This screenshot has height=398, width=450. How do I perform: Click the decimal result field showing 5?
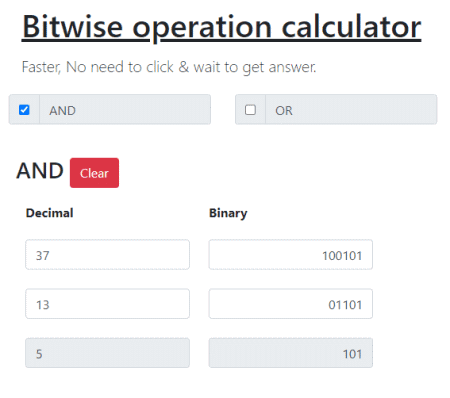[x=107, y=353]
